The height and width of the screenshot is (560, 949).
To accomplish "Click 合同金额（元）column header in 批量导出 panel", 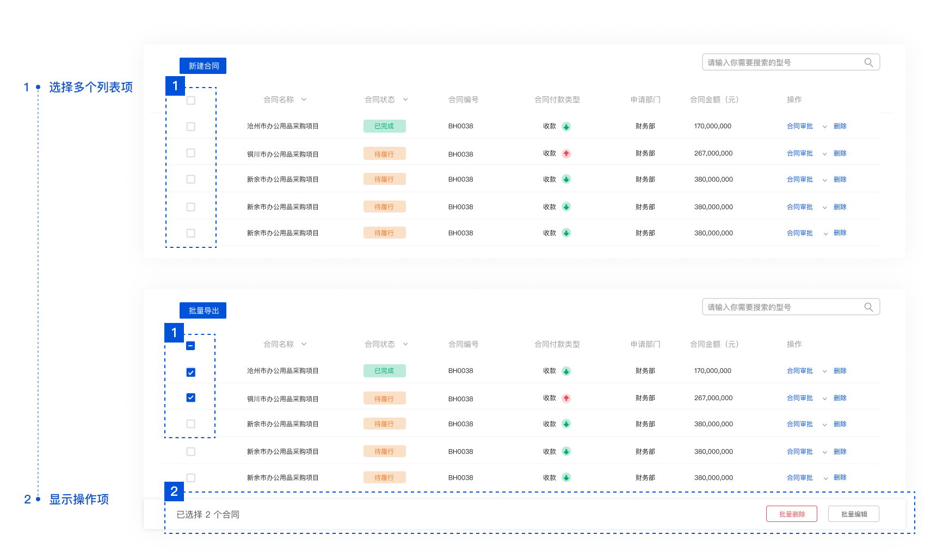I will tap(714, 344).
